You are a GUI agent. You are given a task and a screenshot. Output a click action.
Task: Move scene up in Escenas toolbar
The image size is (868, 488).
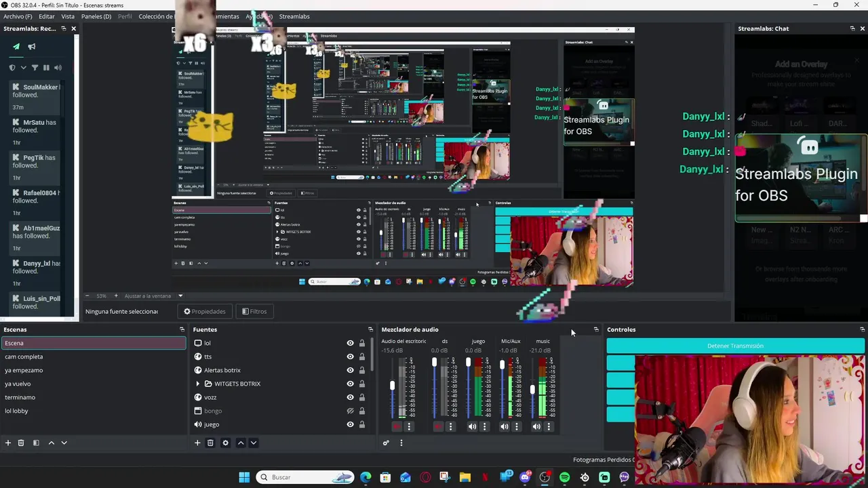51,443
